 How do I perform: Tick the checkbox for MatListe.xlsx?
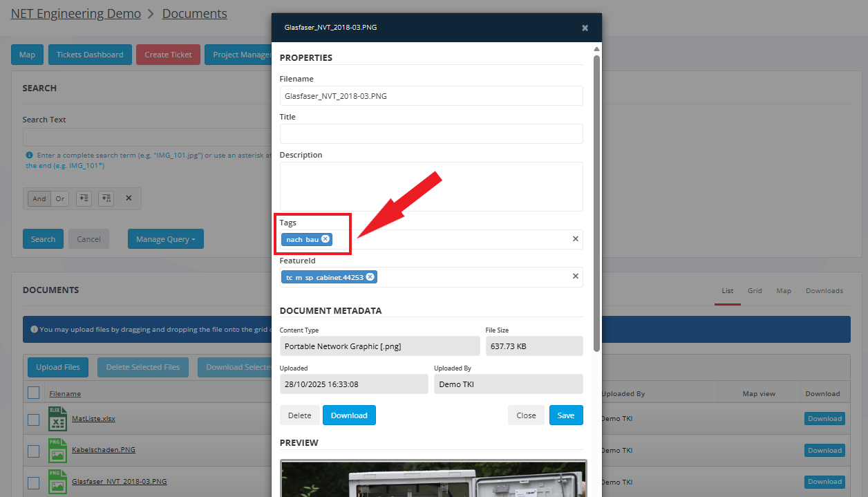(33, 420)
